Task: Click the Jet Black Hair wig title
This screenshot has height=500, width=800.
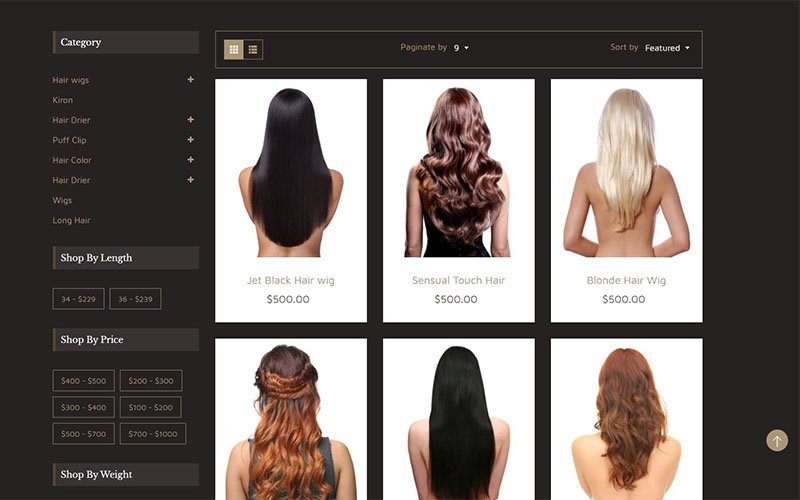Action: coord(291,281)
